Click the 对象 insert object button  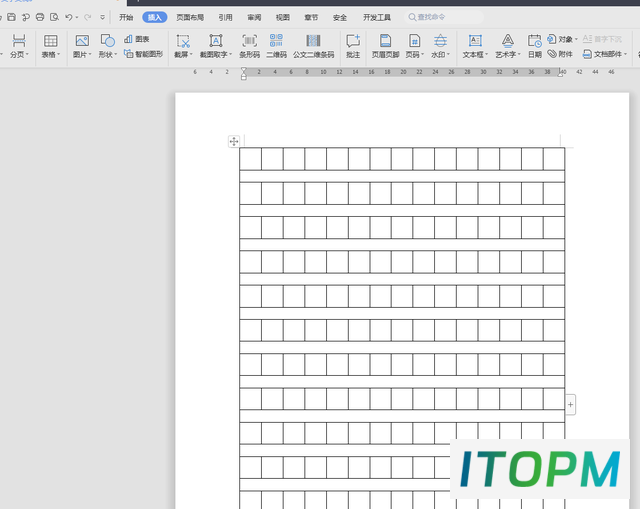[x=562, y=39]
